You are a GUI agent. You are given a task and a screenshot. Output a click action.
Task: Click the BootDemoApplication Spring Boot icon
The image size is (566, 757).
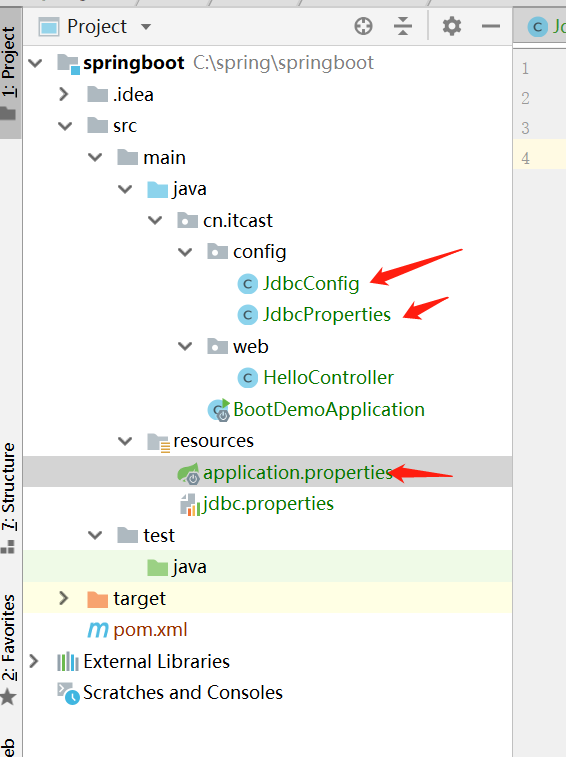pyautogui.click(x=219, y=410)
